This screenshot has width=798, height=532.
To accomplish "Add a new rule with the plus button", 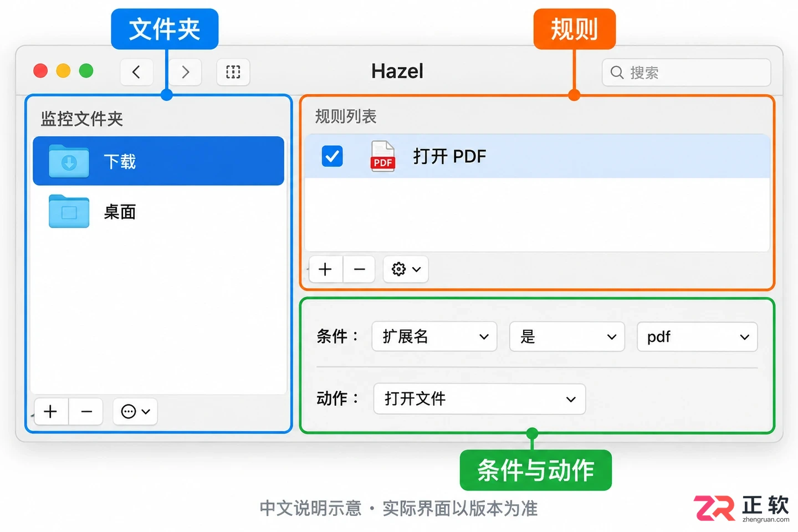I will (325, 269).
